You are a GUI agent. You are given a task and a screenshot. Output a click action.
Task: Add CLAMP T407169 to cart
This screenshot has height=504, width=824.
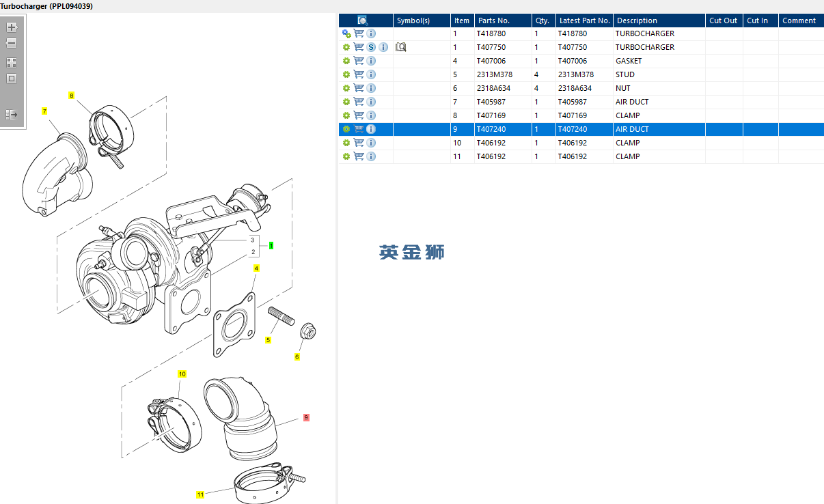click(x=359, y=115)
